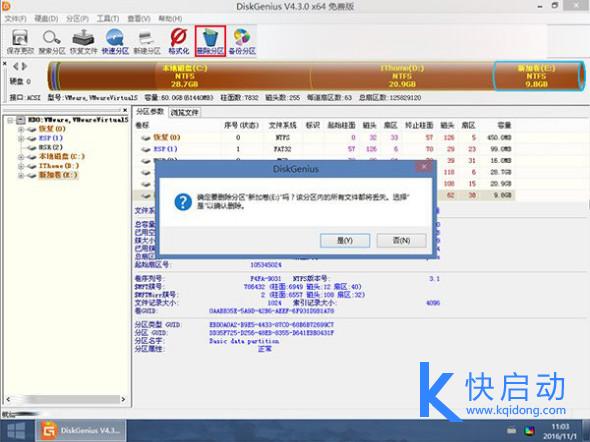Select the 9.8GB (E:) partition bar segment

pos(537,76)
